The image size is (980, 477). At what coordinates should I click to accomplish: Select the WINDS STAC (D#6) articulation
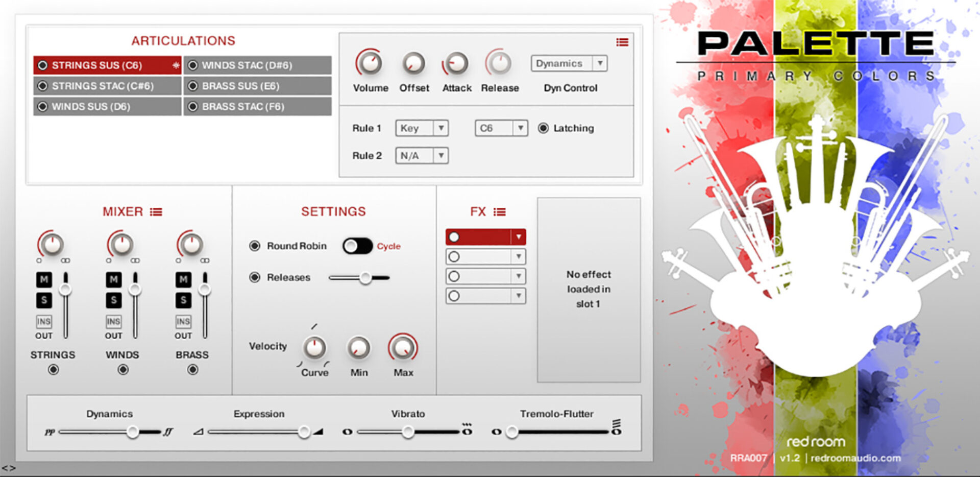tap(258, 65)
